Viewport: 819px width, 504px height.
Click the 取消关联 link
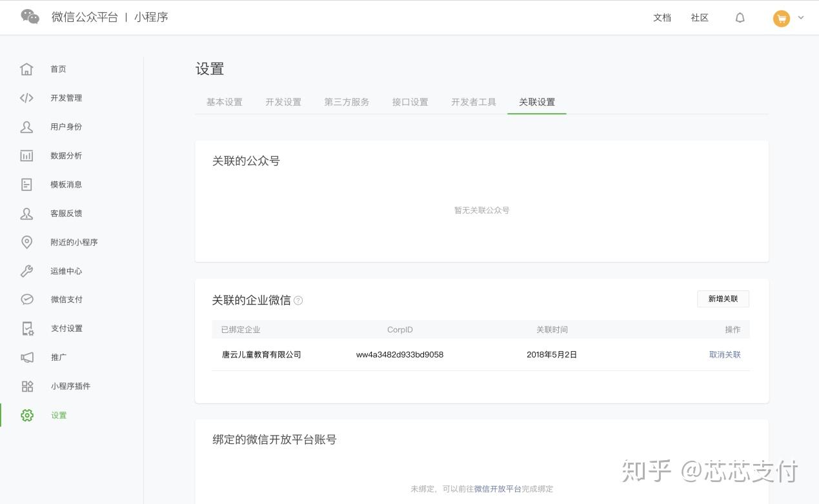tap(725, 354)
